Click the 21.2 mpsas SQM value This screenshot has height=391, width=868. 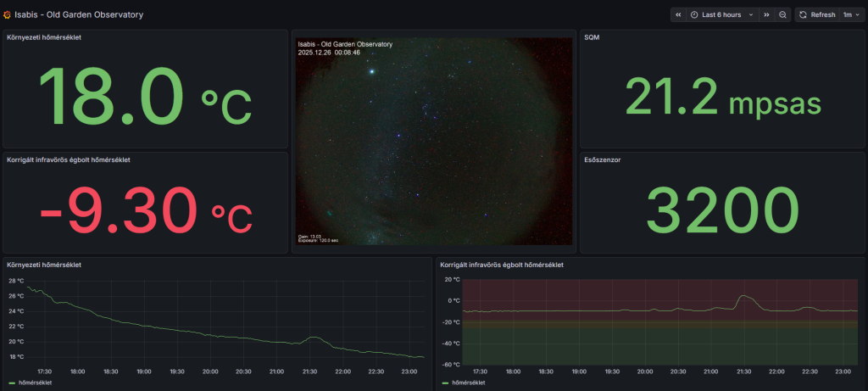722,96
